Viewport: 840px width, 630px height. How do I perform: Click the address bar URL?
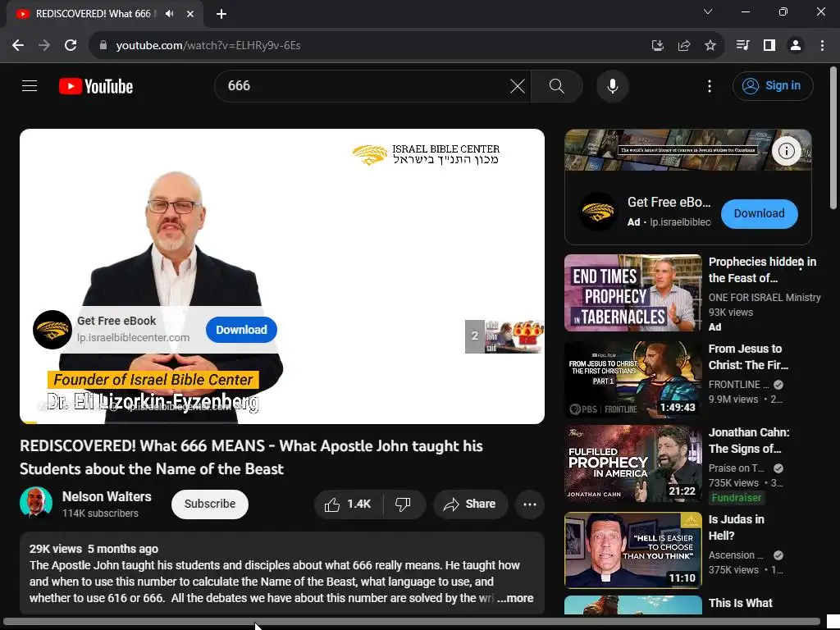coord(208,46)
